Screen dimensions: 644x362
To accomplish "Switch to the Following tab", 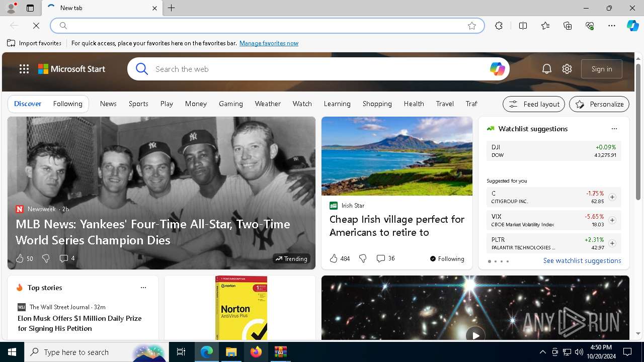I will [x=67, y=104].
